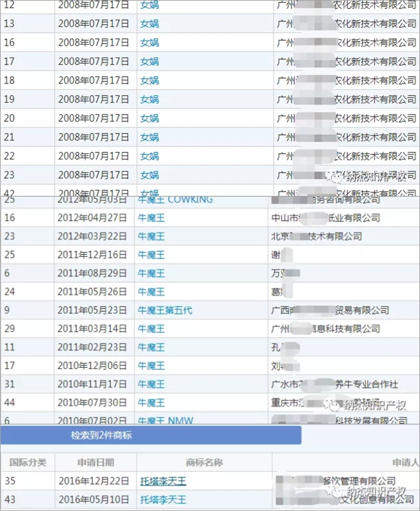
Task: Click class number 29 cell
Action: [x=10, y=329]
